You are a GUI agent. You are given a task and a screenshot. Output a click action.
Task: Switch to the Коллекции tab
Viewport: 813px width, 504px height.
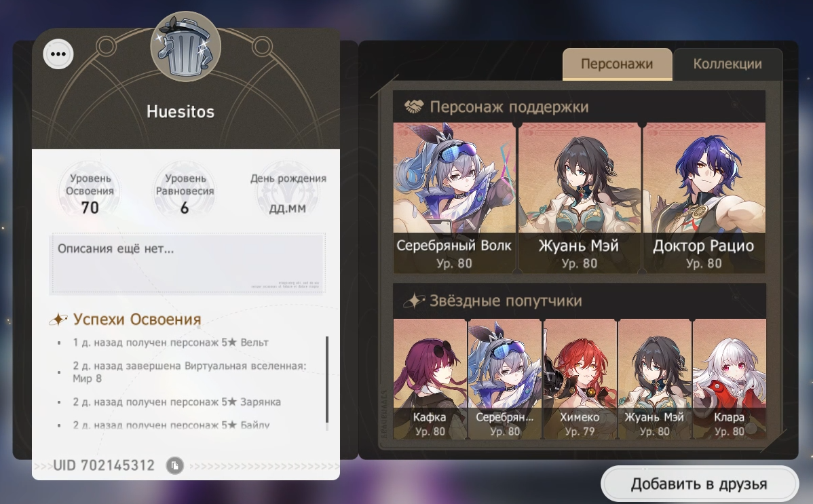pos(727,64)
